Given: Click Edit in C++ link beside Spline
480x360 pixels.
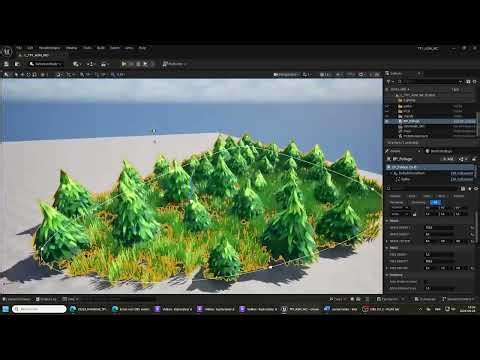Looking at the screenshot, I should point(461,179).
